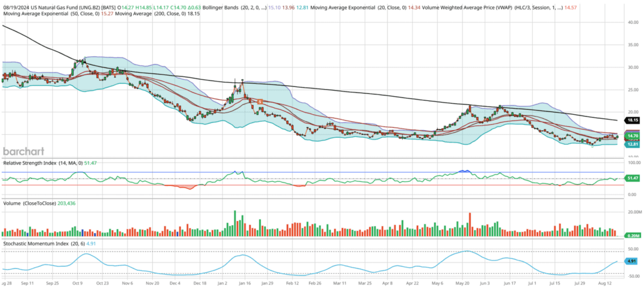Click the Feb 26 date on time axis
This screenshot has height=296, width=644.
click(x=314, y=283)
